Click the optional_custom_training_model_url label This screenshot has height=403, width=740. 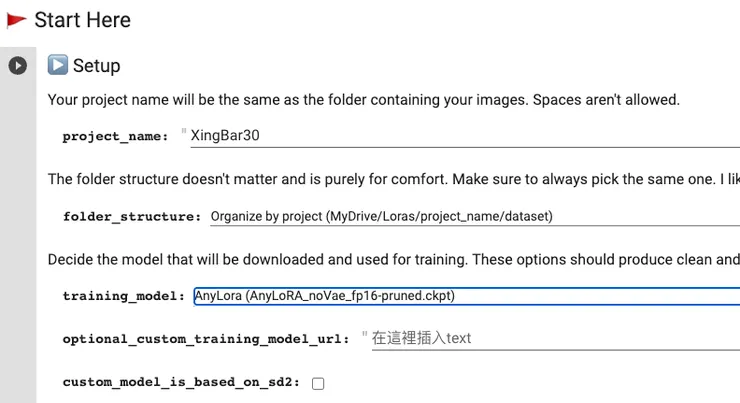click(x=206, y=339)
